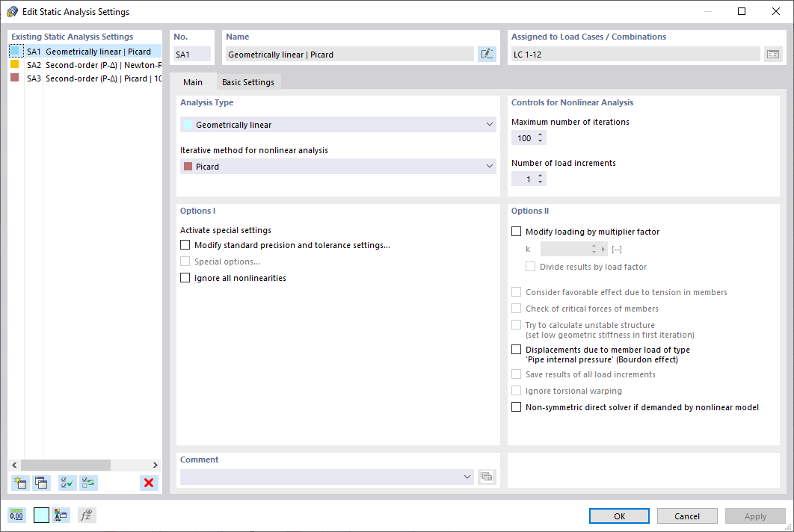This screenshot has height=532, width=794.
Task: Rename using the edit pencil icon
Action: point(487,54)
